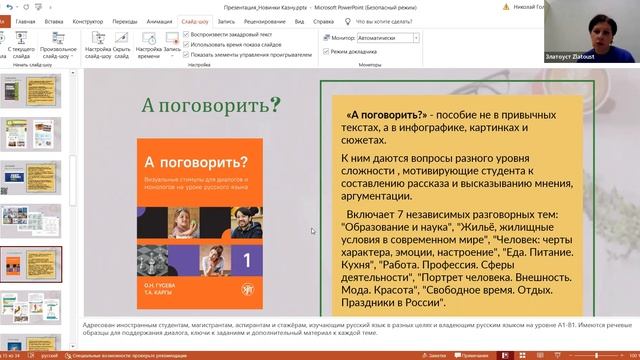Toggle Использовать время показа слайдов checkbox
640x360 pixels.
(x=186, y=44)
